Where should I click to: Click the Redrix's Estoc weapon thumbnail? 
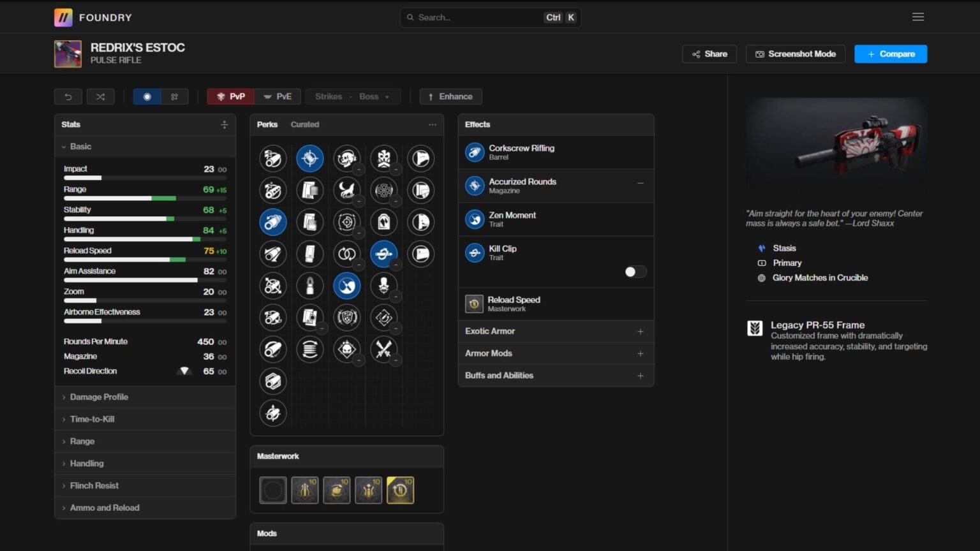68,54
